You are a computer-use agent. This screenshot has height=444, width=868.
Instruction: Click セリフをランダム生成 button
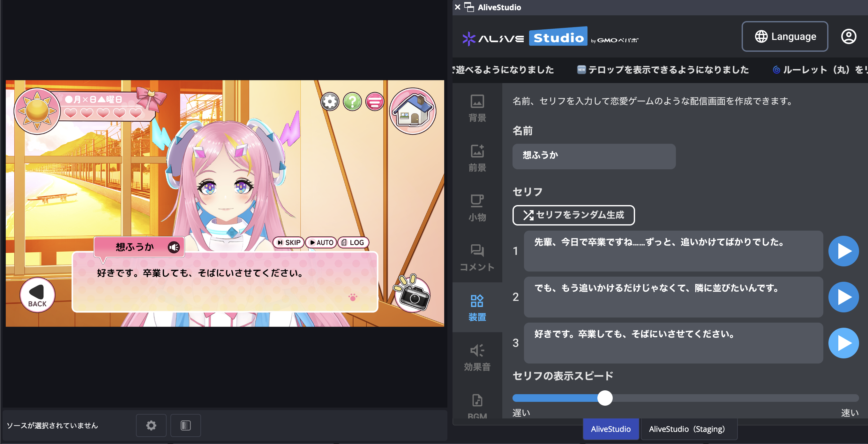pyautogui.click(x=573, y=215)
